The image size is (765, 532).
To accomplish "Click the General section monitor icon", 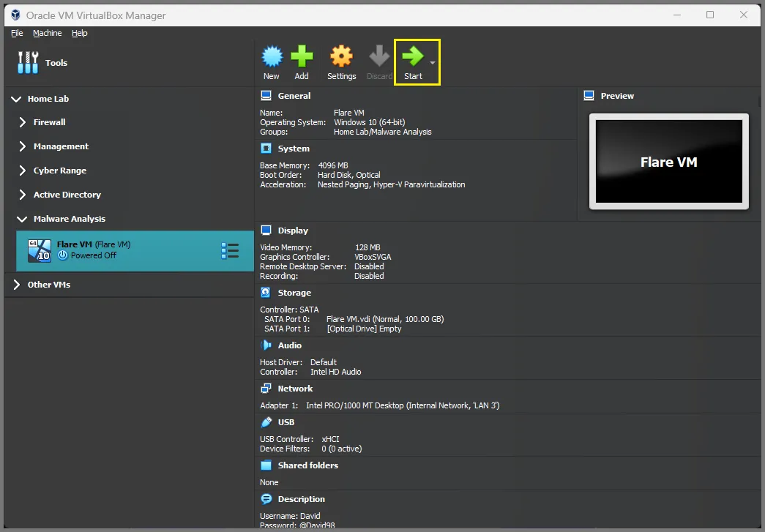I will pos(266,96).
